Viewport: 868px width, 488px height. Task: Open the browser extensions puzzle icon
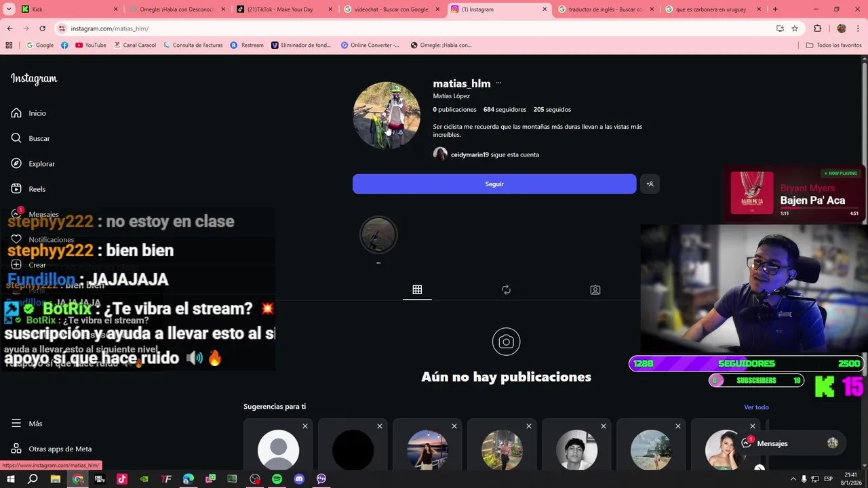click(817, 28)
